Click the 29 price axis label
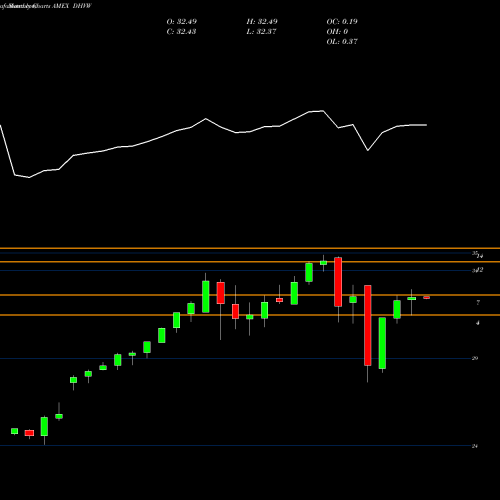Image resolution: width=500 pixels, height=500 pixels. 475,358
